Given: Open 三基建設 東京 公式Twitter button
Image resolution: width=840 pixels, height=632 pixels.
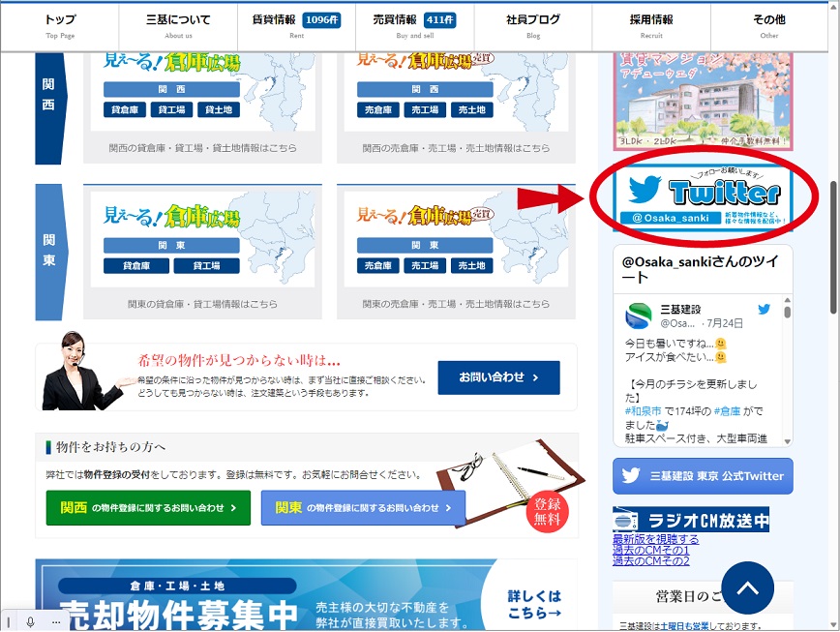Looking at the screenshot, I should [703, 476].
